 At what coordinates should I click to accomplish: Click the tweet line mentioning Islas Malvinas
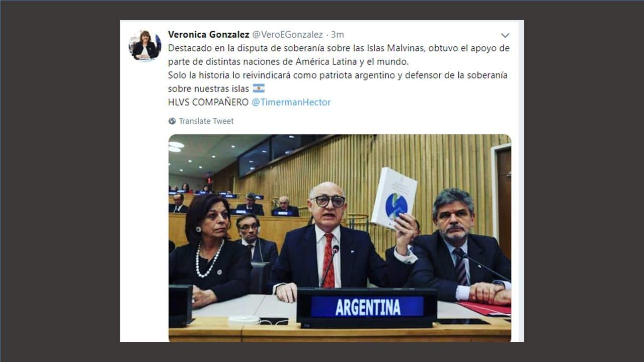click(339, 48)
